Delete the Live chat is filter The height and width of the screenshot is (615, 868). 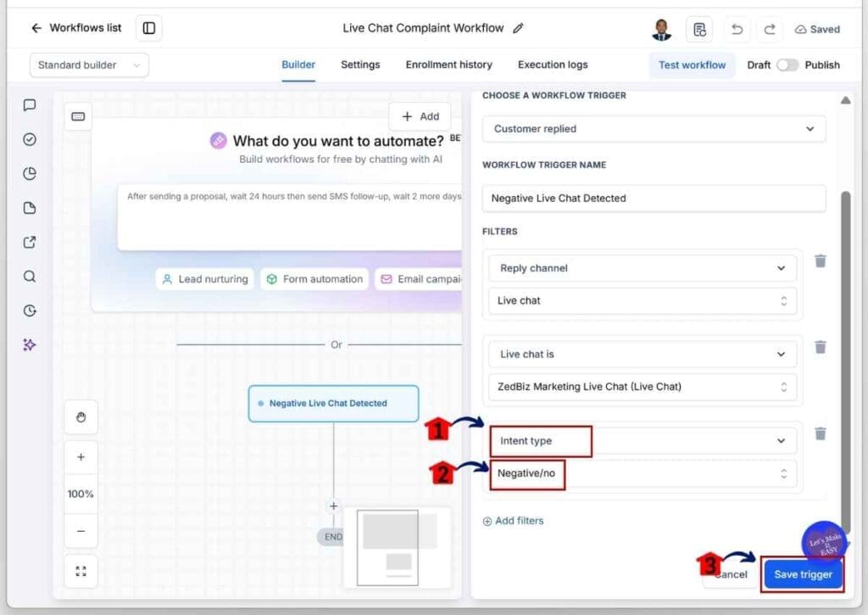821,348
